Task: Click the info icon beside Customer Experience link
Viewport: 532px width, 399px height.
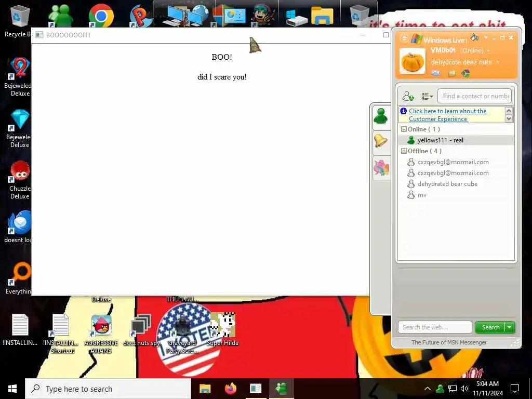Action: pos(404,111)
